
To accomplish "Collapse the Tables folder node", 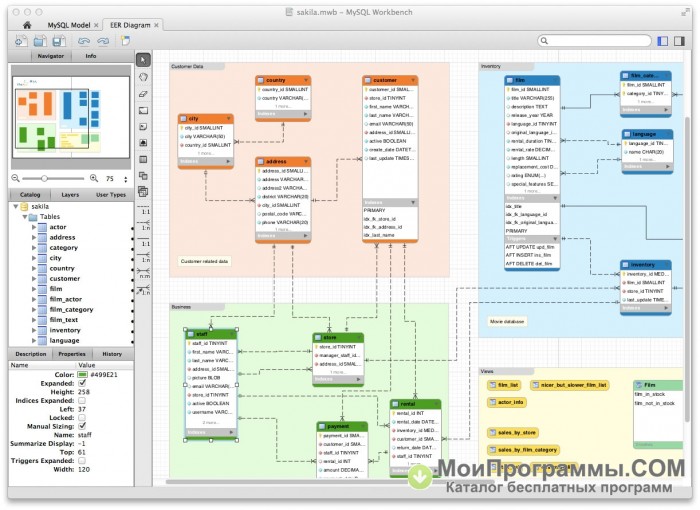I will pyautogui.click(x=25, y=217).
